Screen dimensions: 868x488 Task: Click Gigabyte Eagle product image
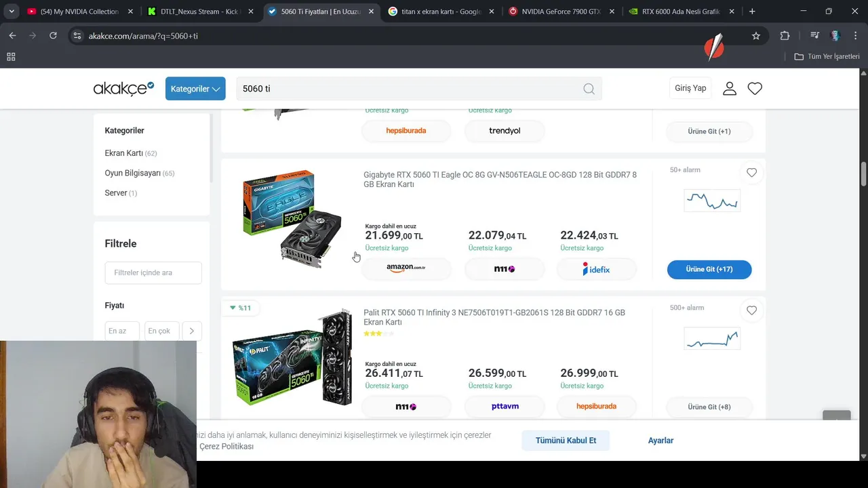292,218
